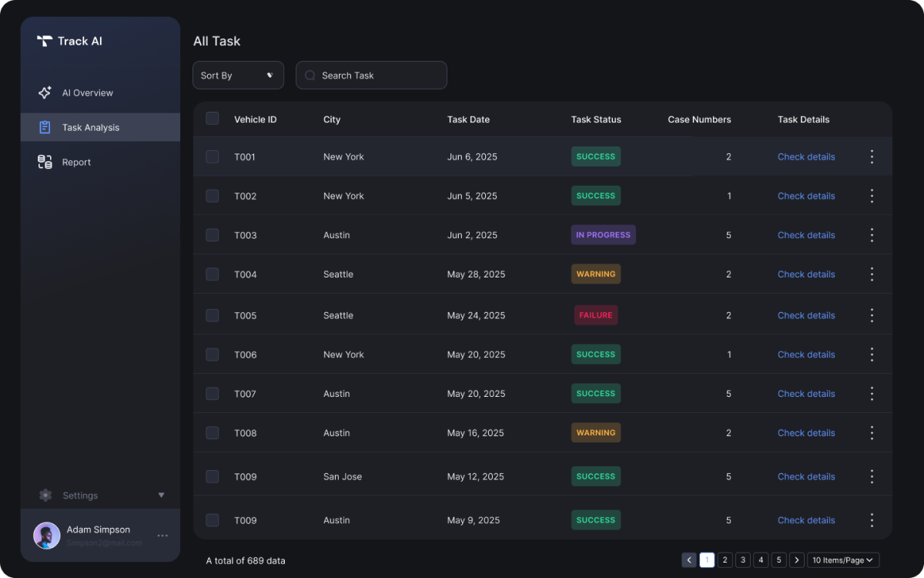Open Check details for T003
Image resolution: width=924 pixels, height=578 pixels.
coord(806,235)
